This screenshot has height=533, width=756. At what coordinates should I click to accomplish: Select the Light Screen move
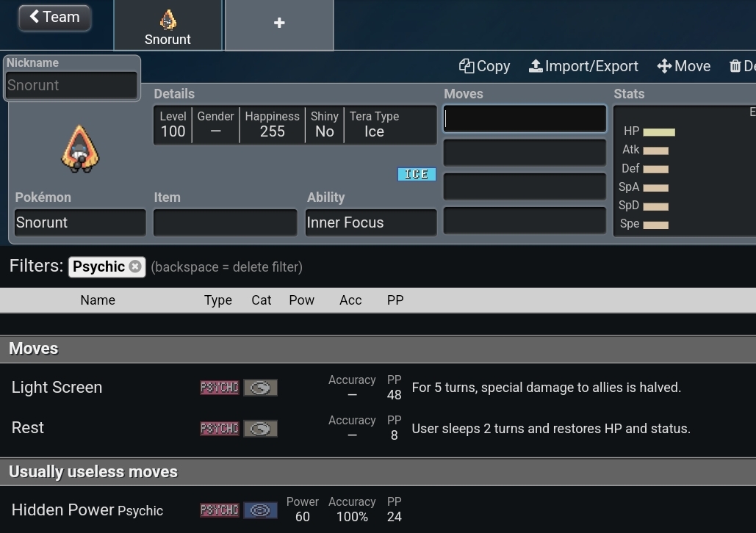tap(378, 388)
